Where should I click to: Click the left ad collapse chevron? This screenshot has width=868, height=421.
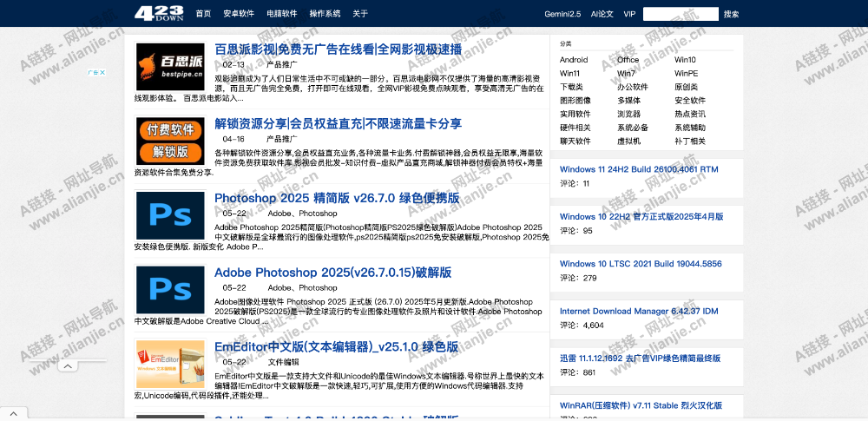coord(68,366)
